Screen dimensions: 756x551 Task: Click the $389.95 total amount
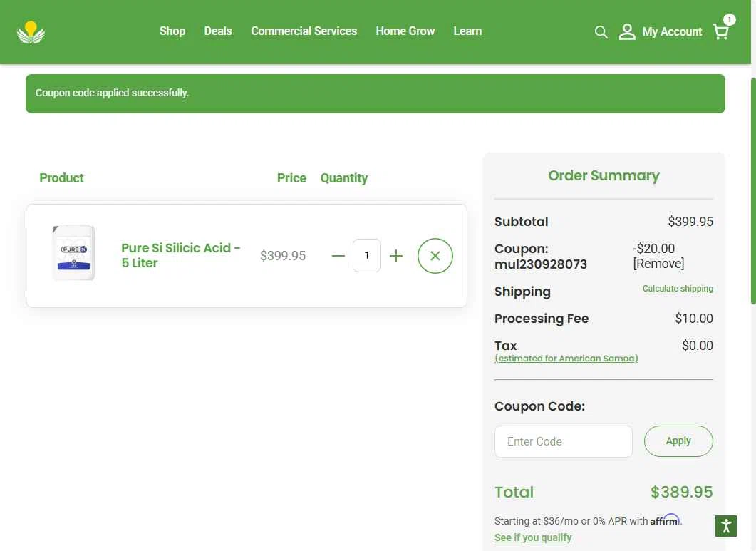tap(681, 492)
